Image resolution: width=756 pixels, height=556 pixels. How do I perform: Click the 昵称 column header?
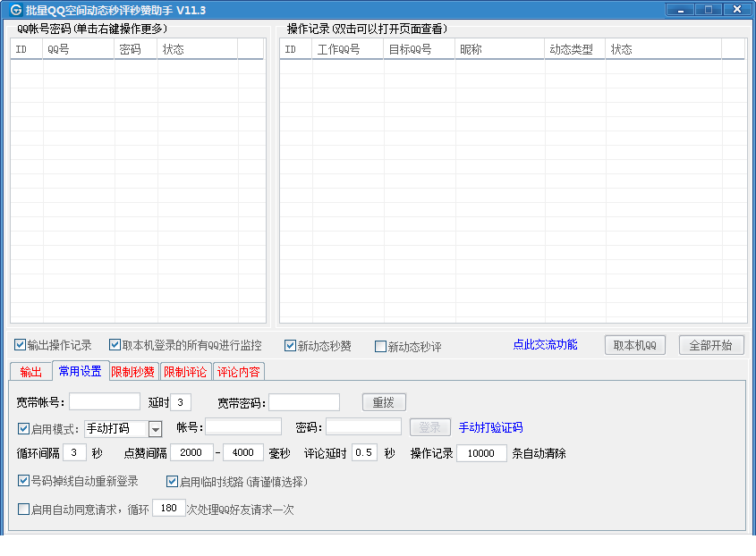click(500, 49)
